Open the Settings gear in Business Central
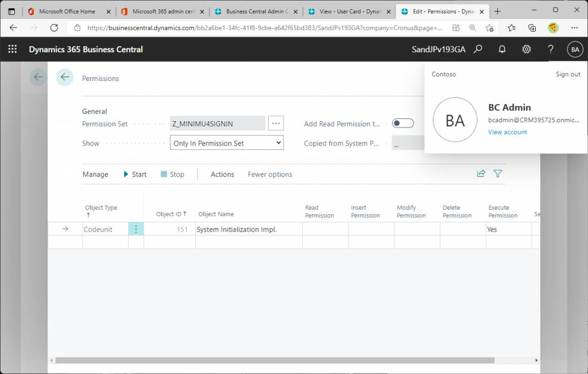The height and width of the screenshot is (374, 588). coord(527,49)
